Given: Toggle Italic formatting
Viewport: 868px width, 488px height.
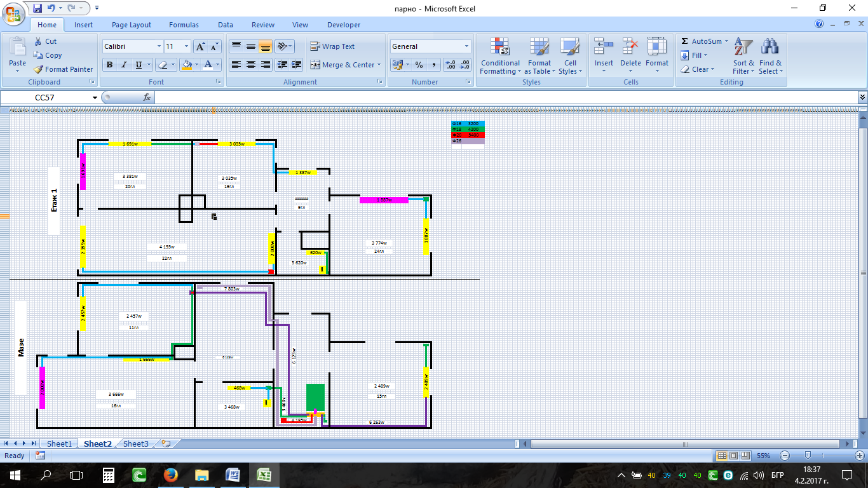Looking at the screenshot, I should [124, 65].
